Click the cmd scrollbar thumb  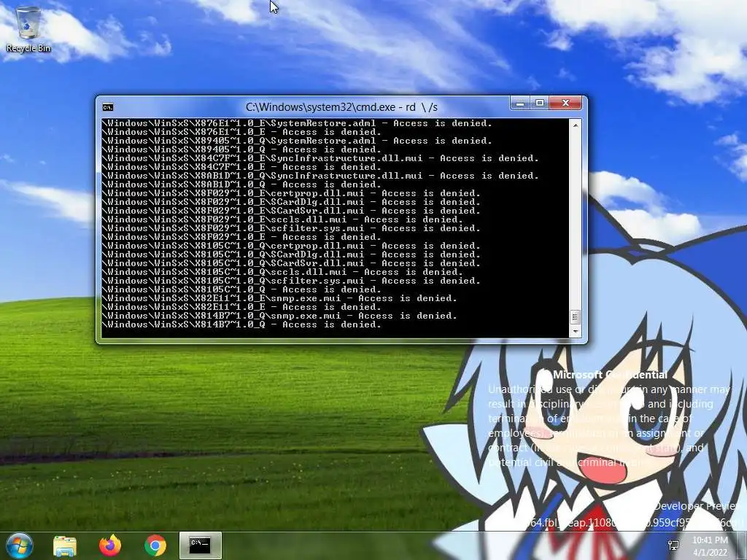click(576, 317)
